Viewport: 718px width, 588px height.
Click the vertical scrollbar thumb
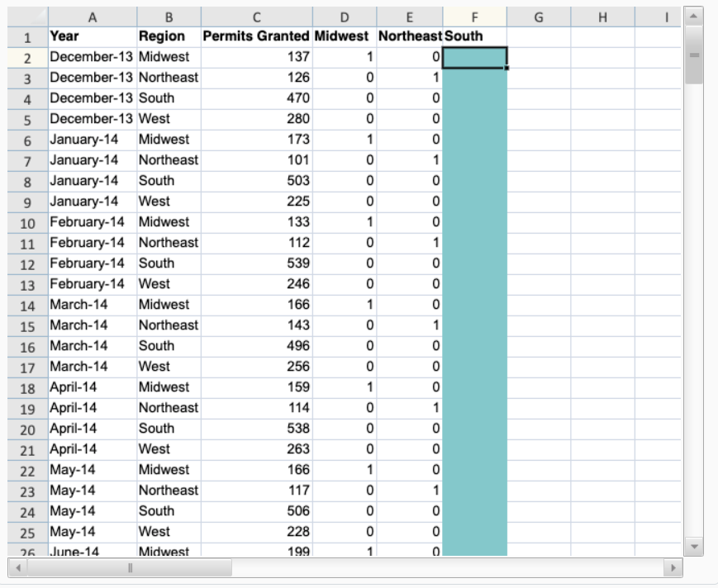pos(694,55)
